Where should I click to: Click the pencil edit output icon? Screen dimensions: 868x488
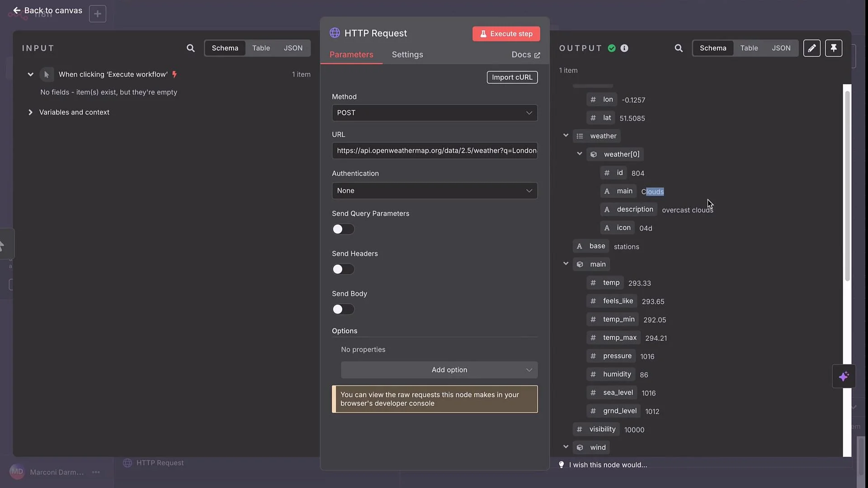tap(812, 48)
